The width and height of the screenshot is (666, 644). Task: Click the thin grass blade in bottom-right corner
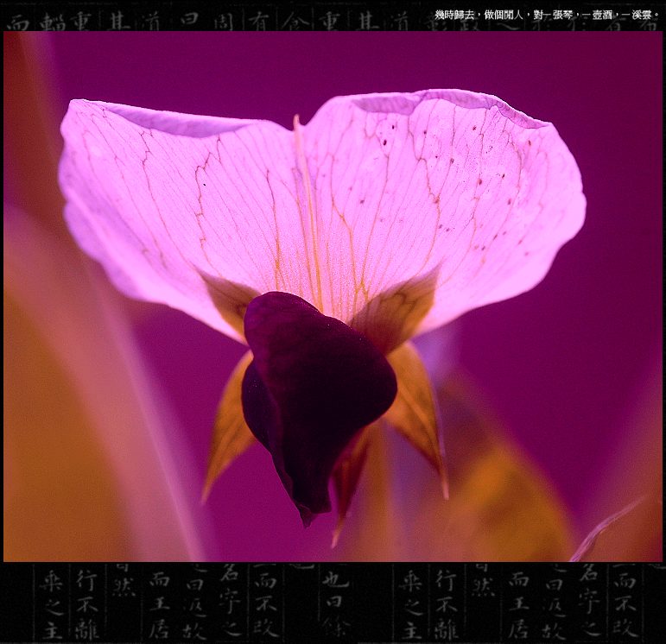tap(605, 528)
